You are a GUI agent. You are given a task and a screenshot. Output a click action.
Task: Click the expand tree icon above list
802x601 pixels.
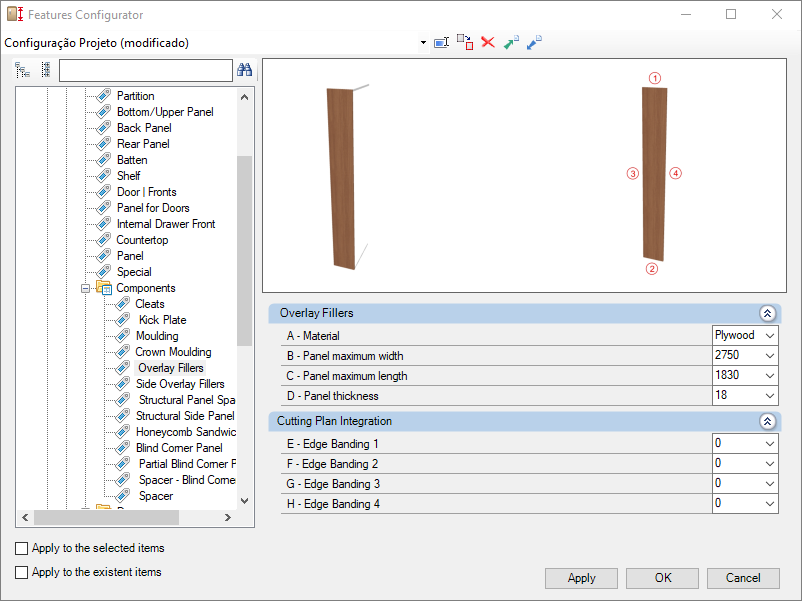pyautogui.click(x=22, y=70)
